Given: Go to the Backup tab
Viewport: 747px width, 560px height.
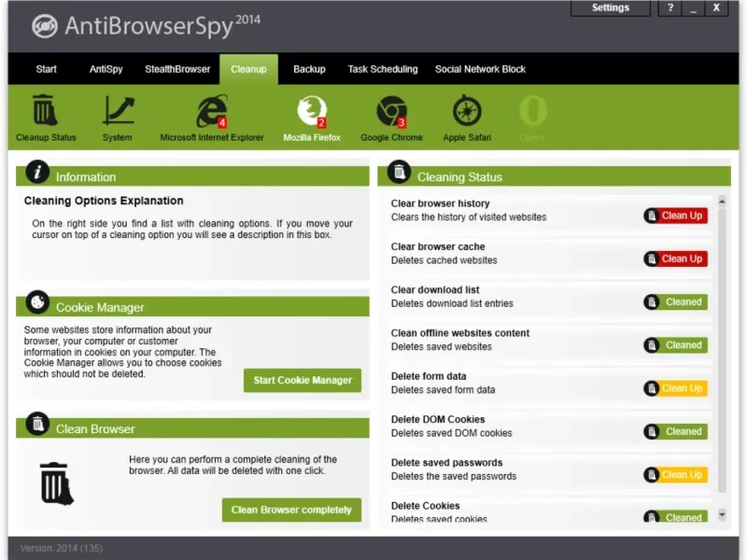Looking at the screenshot, I should 309,69.
